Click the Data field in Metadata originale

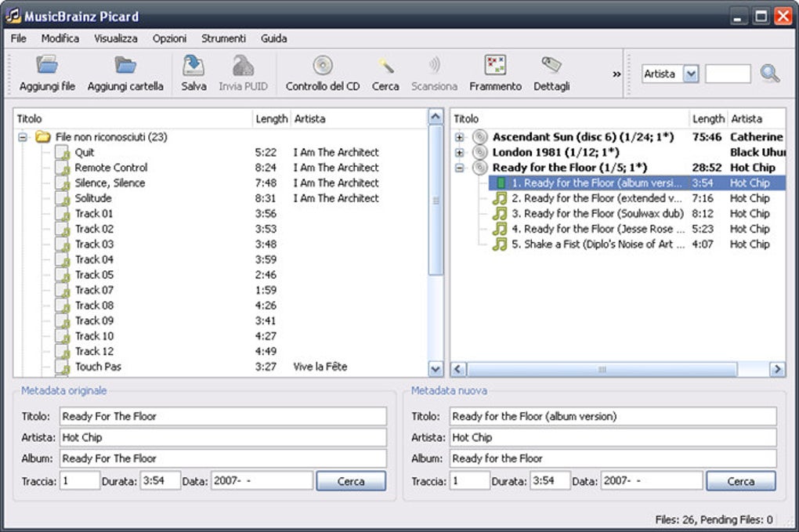tap(262, 480)
